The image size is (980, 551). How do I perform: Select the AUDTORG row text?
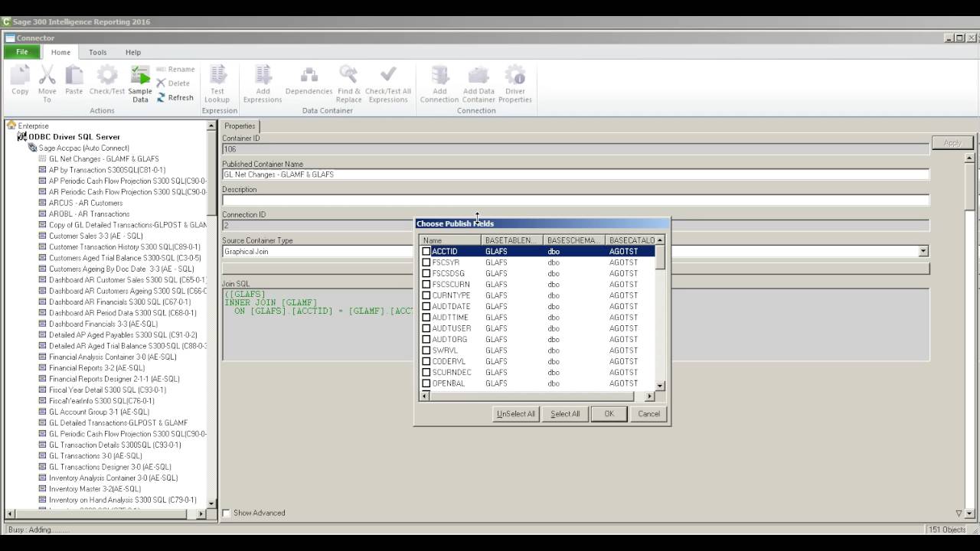[449, 339]
